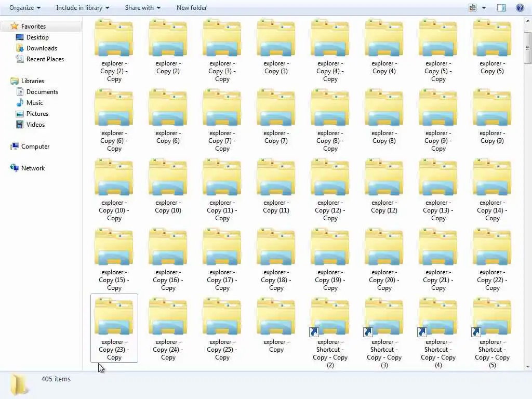Open the Music library
The height and width of the screenshot is (399, 532).
pyautogui.click(x=30, y=102)
